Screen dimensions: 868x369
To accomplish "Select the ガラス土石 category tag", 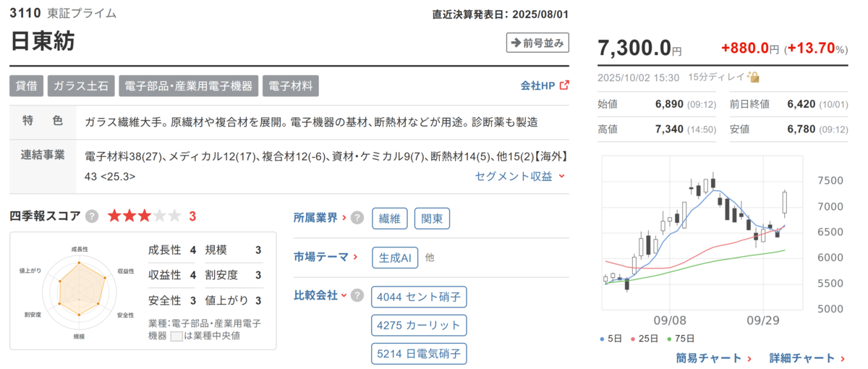I will 81,86.
